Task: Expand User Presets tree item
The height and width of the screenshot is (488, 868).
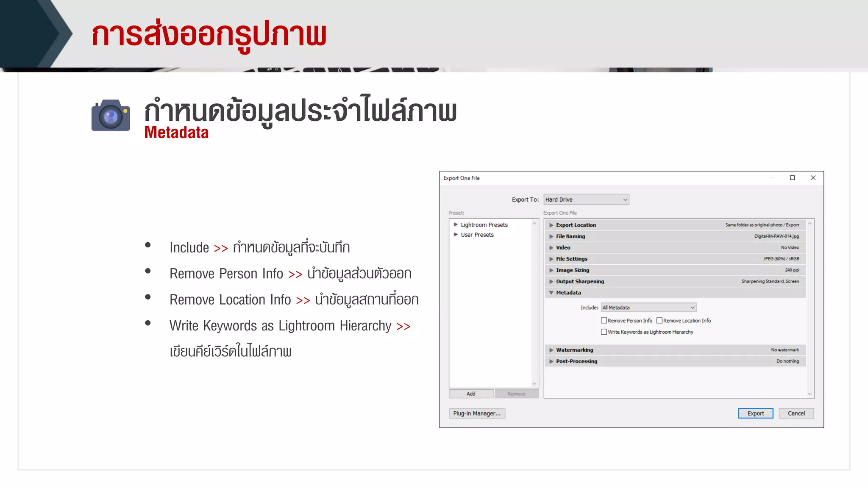Action: 456,234
